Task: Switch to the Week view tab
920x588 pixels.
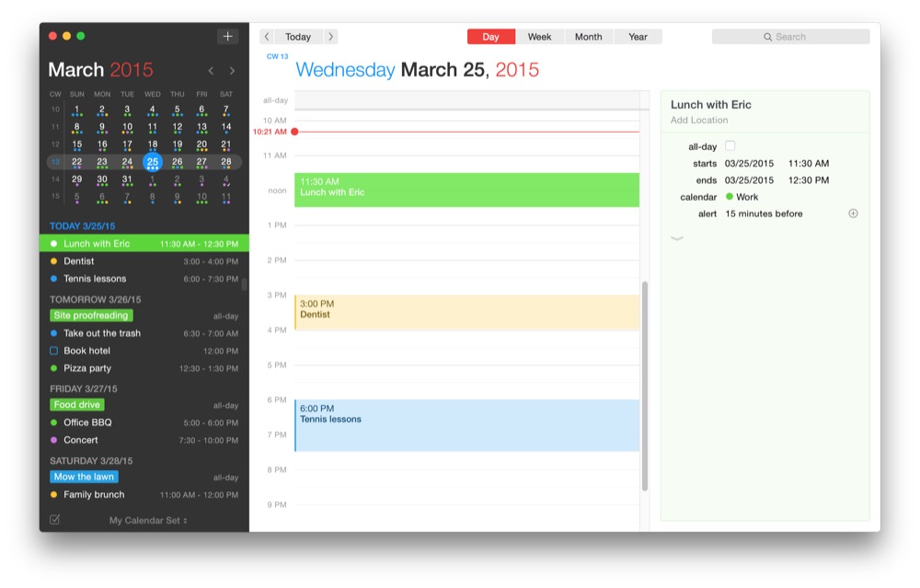Action: [539, 37]
